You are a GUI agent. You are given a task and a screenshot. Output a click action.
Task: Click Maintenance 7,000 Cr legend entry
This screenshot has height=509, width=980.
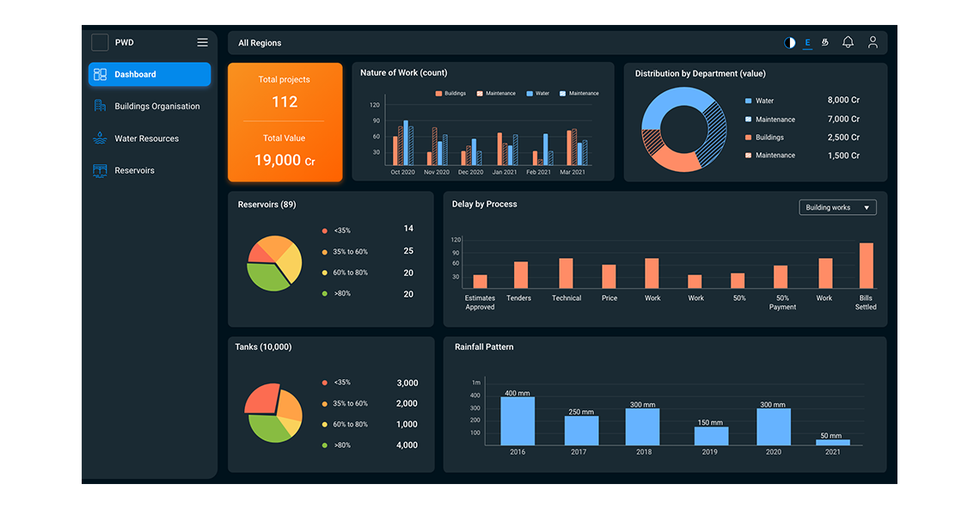click(x=803, y=120)
